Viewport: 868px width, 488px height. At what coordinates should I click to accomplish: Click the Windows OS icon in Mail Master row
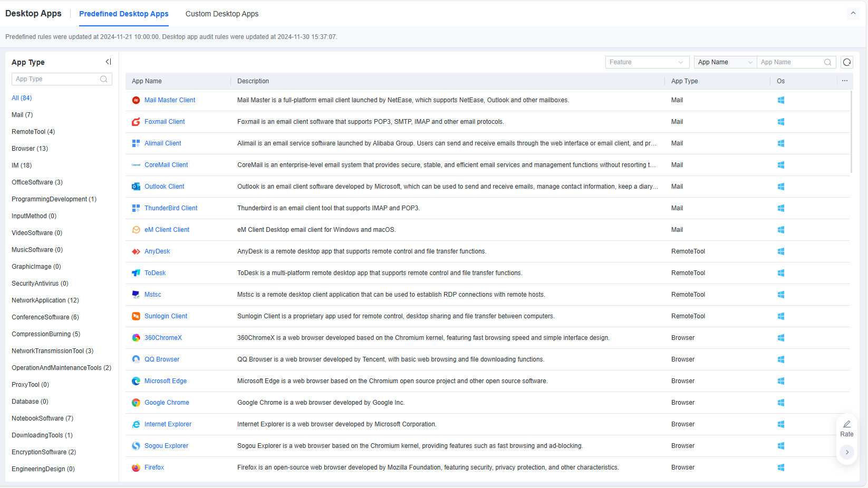point(781,100)
